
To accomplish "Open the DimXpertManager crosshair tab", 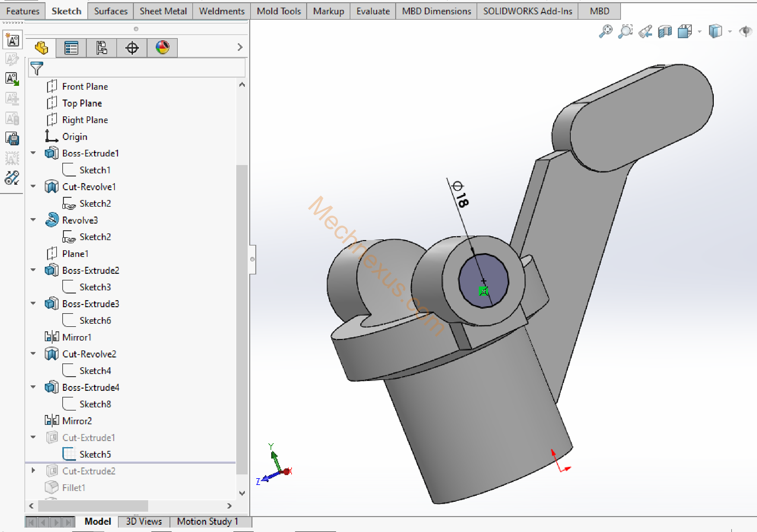I will click(x=132, y=48).
